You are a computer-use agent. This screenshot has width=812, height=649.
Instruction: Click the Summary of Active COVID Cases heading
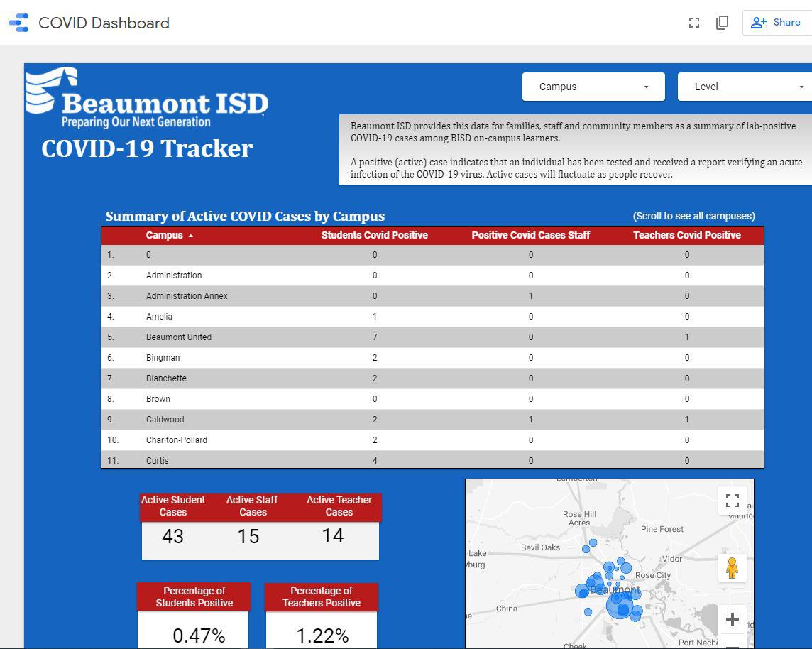click(x=245, y=216)
